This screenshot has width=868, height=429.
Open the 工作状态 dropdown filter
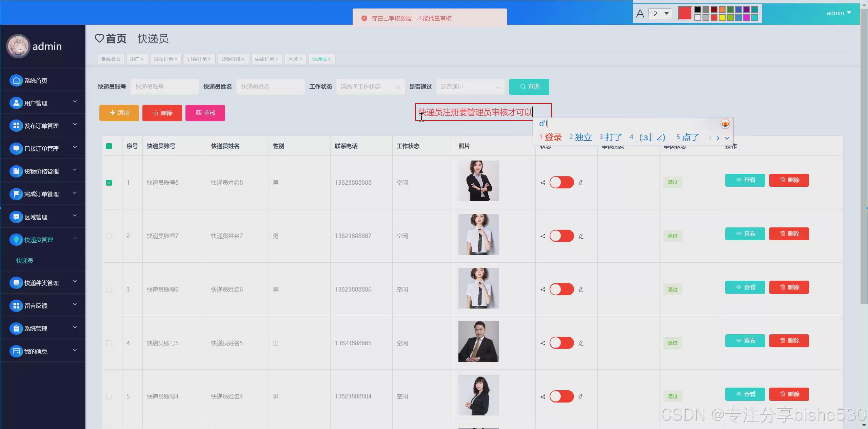point(370,87)
